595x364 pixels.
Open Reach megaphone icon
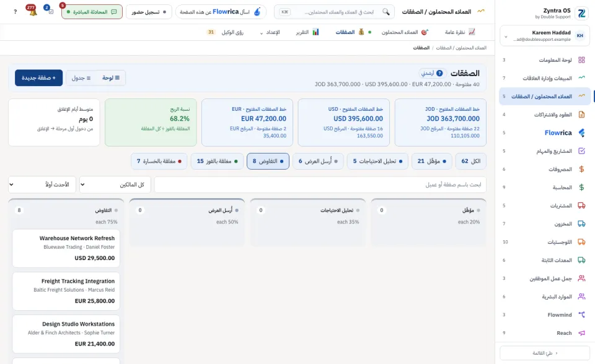581,333
